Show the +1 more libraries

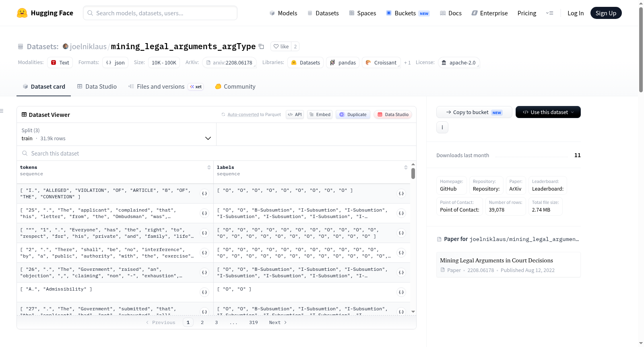coord(407,62)
